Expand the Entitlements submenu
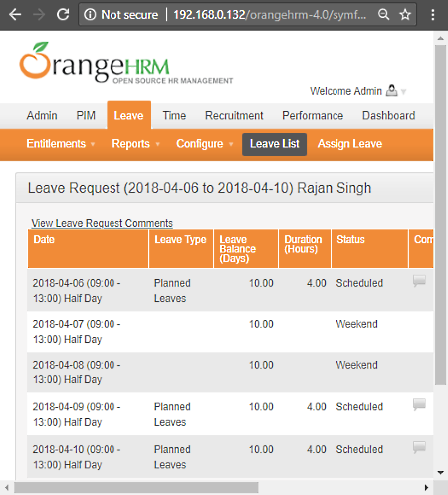The height and width of the screenshot is (495, 448). [61, 144]
